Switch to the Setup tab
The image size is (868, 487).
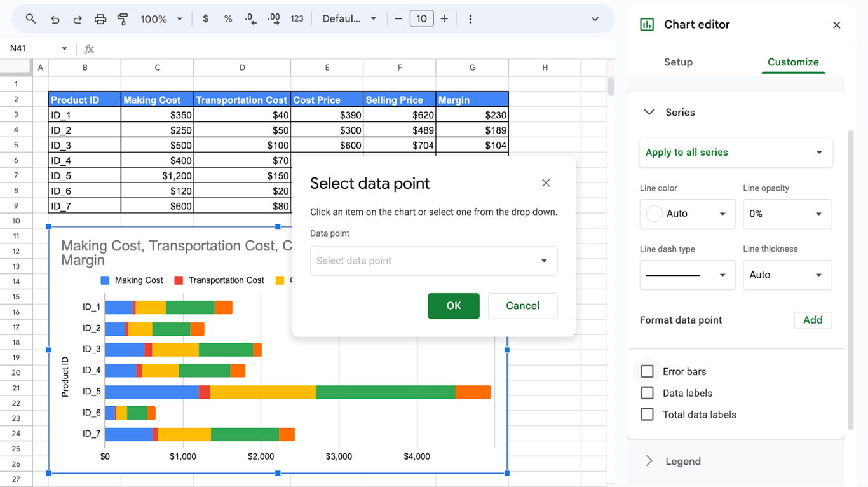pyautogui.click(x=678, y=62)
